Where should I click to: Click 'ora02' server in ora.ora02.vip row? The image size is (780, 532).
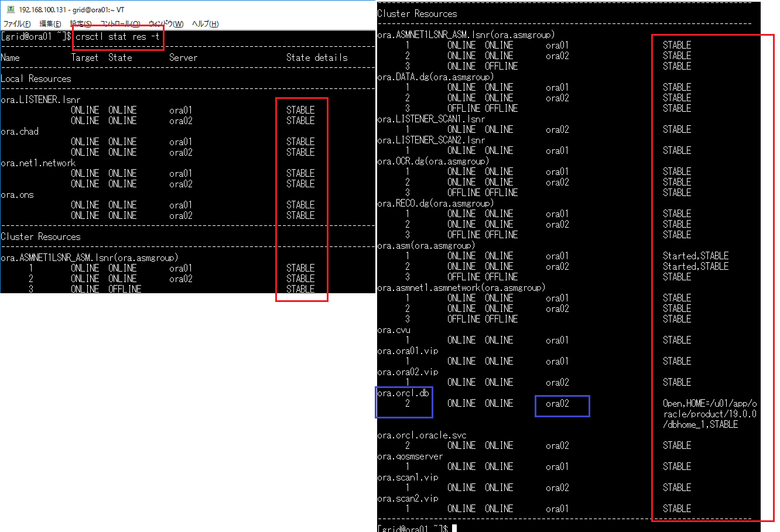pos(557,382)
